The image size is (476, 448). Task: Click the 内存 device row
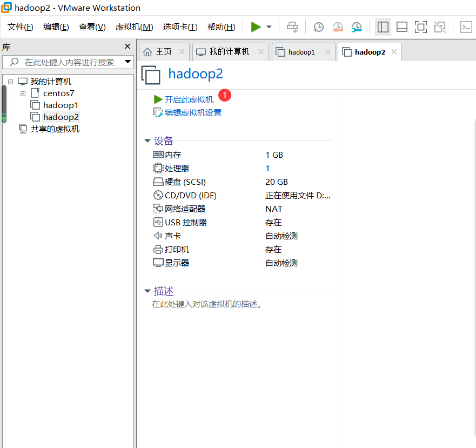[x=242, y=155]
